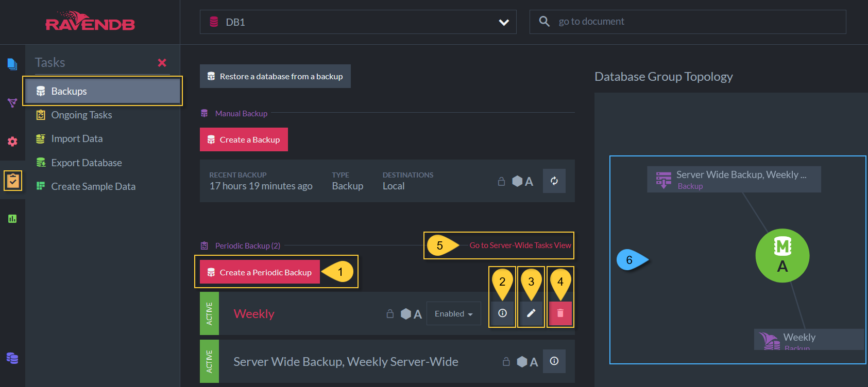Open the Tasks clipboard icon in sidebar
Screen dimensions: 868x387
(13, 181)
